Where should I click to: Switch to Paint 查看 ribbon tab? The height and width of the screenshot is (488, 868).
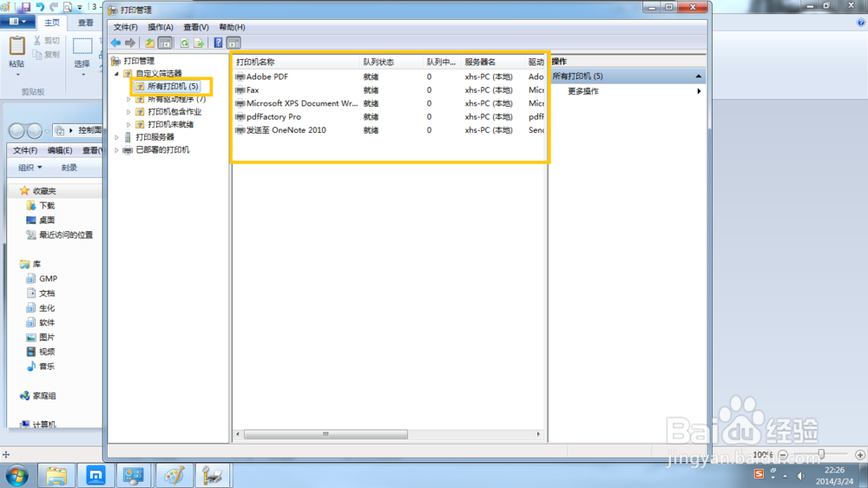click(86, 23)
